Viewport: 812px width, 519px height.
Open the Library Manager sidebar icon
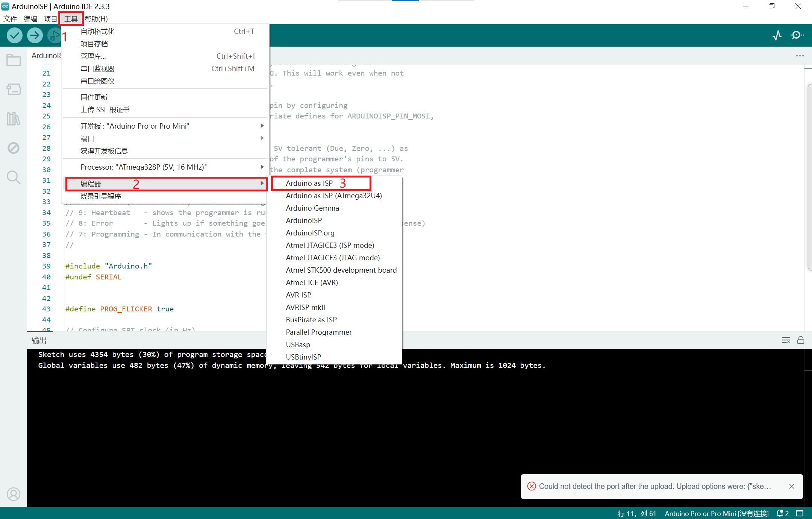tap(14, 118)
